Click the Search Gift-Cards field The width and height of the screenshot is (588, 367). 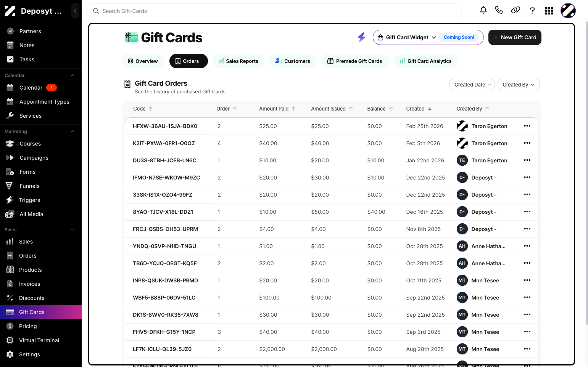point(274,11)
